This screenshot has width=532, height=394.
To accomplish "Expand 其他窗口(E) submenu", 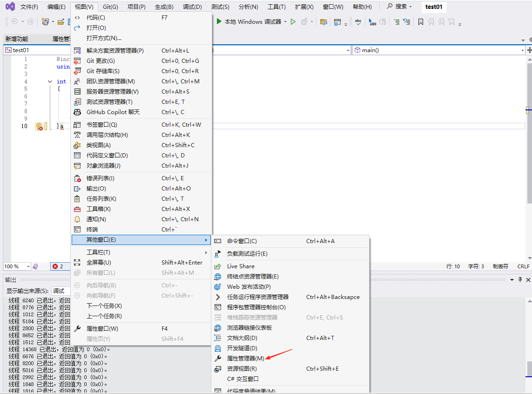I will point(141,239).
